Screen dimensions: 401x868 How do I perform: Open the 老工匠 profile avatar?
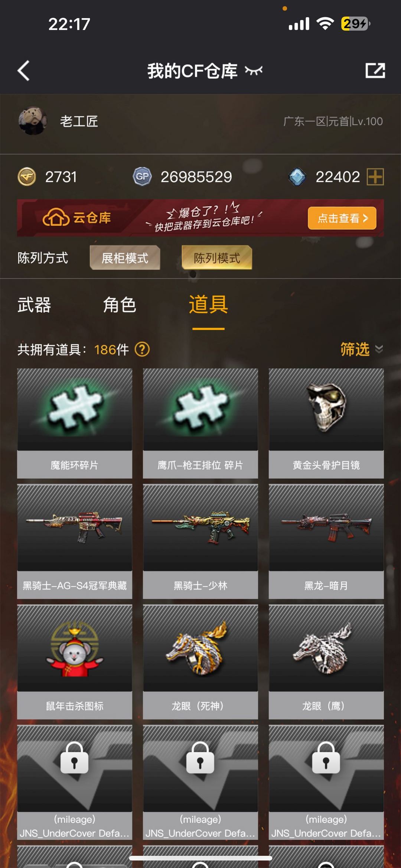tap(33, 121)
